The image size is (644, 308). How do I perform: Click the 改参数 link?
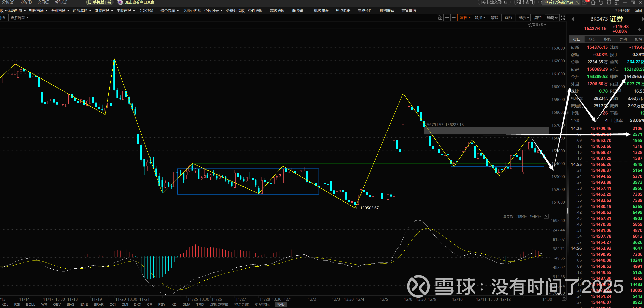point(508,216)
